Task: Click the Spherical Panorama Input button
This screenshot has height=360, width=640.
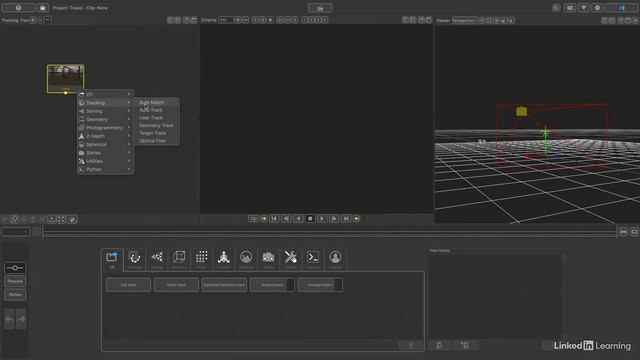Action: click(x=224, y=285)
